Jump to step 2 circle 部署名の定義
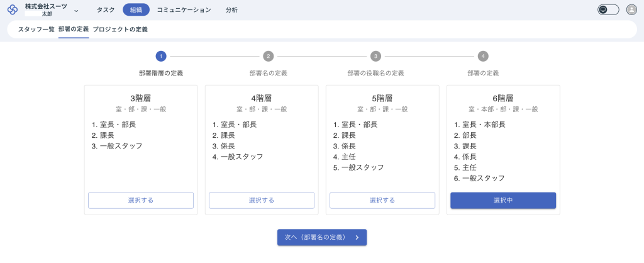644x263 pixels. (x=269, y=56)
